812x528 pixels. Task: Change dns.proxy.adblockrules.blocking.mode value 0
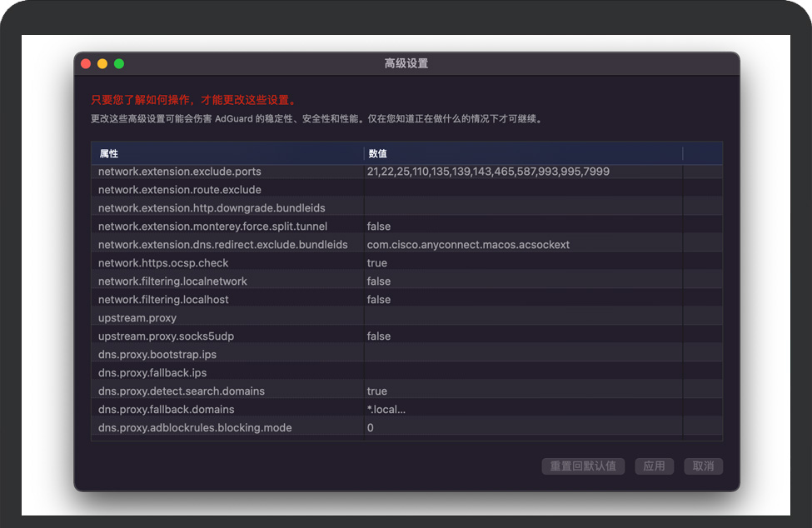click(371, 428)
